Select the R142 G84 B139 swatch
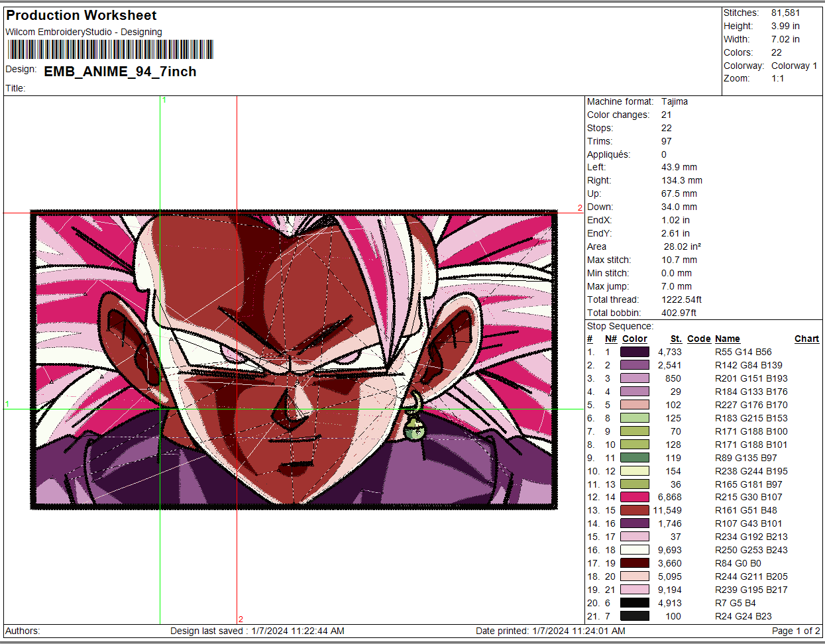Screen dimensions: 825x644 635,365
